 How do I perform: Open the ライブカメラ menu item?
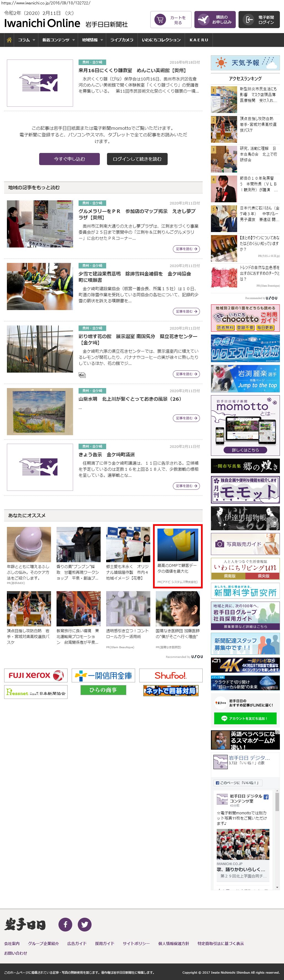coord(121,40)
